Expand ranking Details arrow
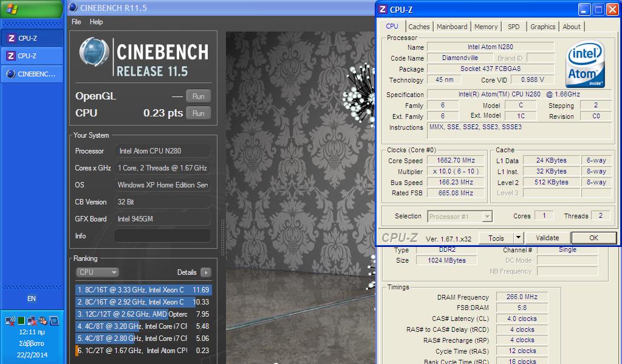Viewport: 622px width, 364px height. 205,272
